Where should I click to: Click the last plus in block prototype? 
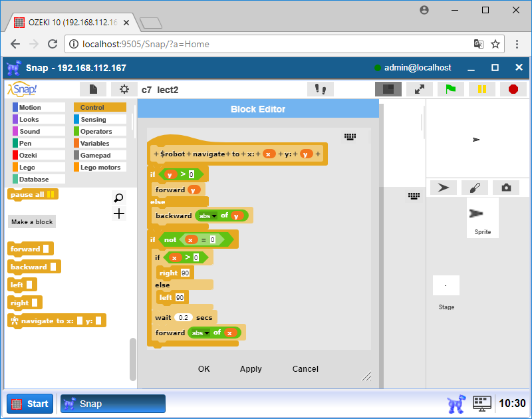[x=318, y=154]
